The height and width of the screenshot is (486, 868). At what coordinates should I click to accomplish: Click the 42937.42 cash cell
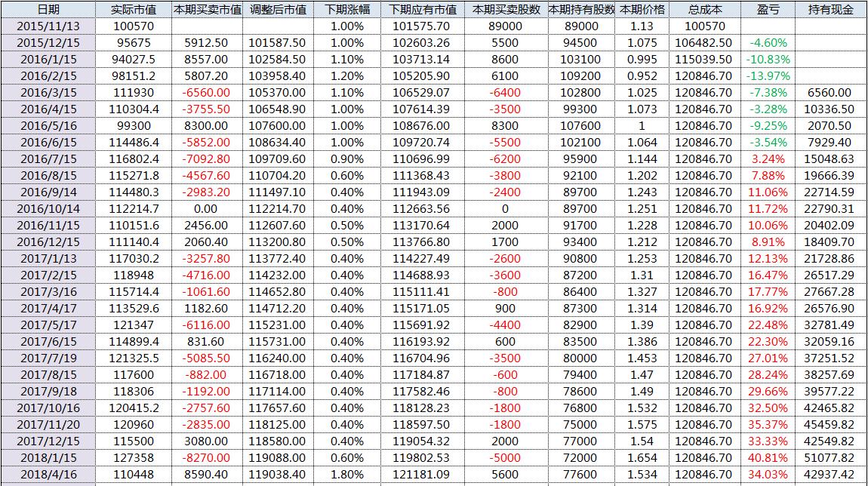830,475
